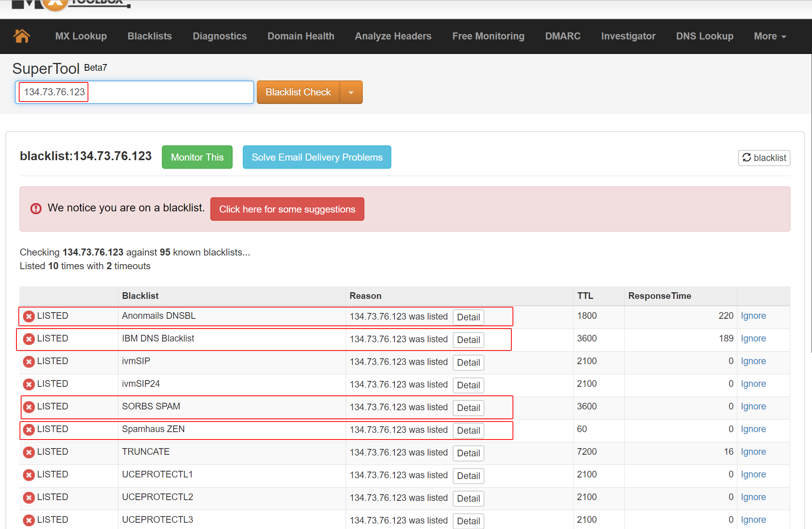This screenshot has height=529, width=812.
Task: Ignore the IBM DNS Blacklist entry
Action: [753, 338]
